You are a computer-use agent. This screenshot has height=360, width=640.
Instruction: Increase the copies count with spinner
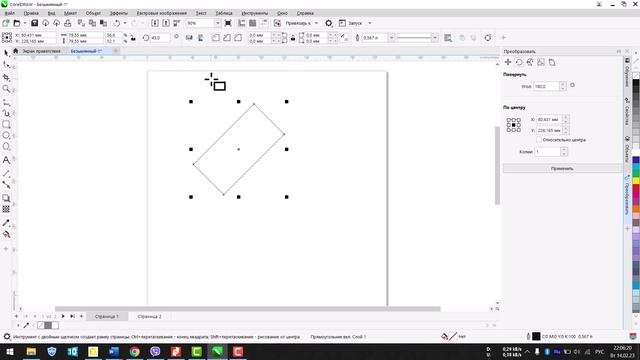point(564,150)
